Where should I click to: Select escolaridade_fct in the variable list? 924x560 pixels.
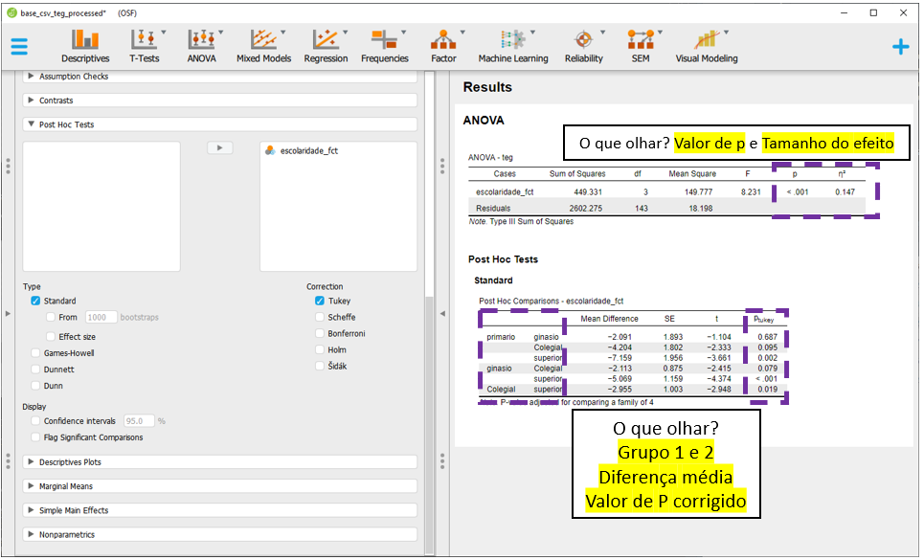click(308, 150)
